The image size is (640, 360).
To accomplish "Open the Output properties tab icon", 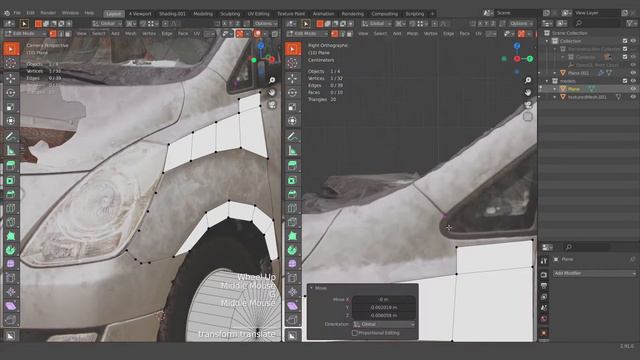I will [544, 286].
